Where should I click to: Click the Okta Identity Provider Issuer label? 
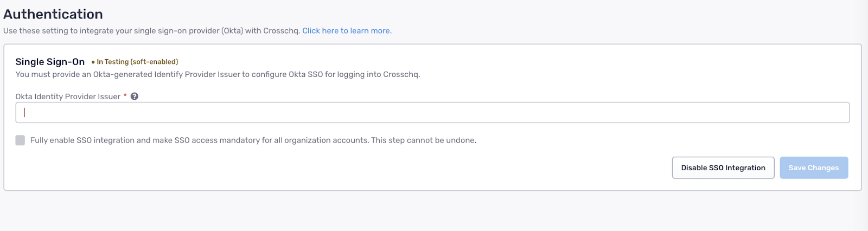[68, 97]
